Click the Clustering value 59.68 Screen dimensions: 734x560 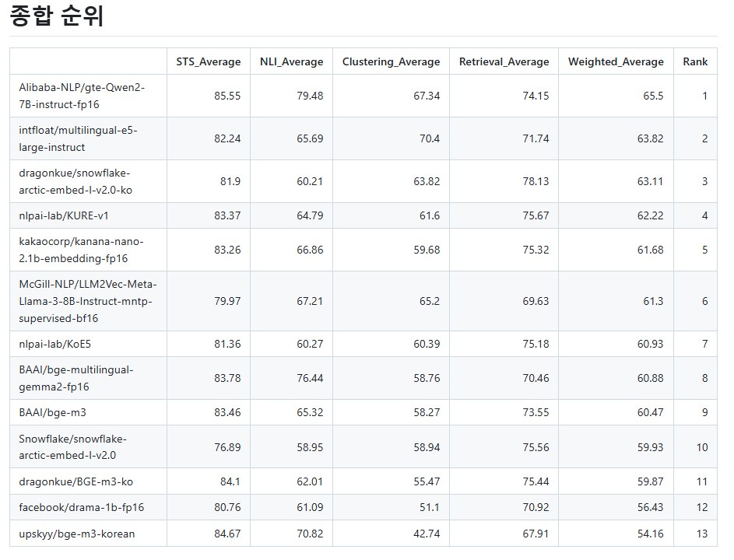click(x=427, y=250)
